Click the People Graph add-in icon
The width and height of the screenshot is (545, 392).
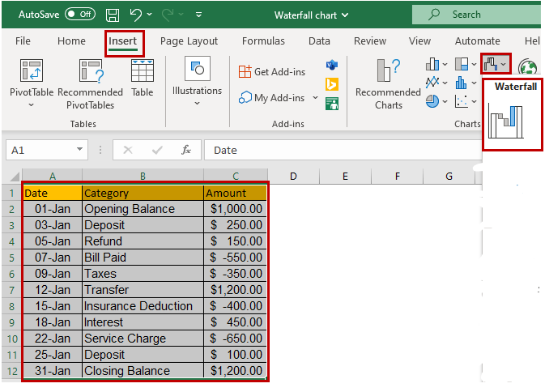(x=332, y=104)
